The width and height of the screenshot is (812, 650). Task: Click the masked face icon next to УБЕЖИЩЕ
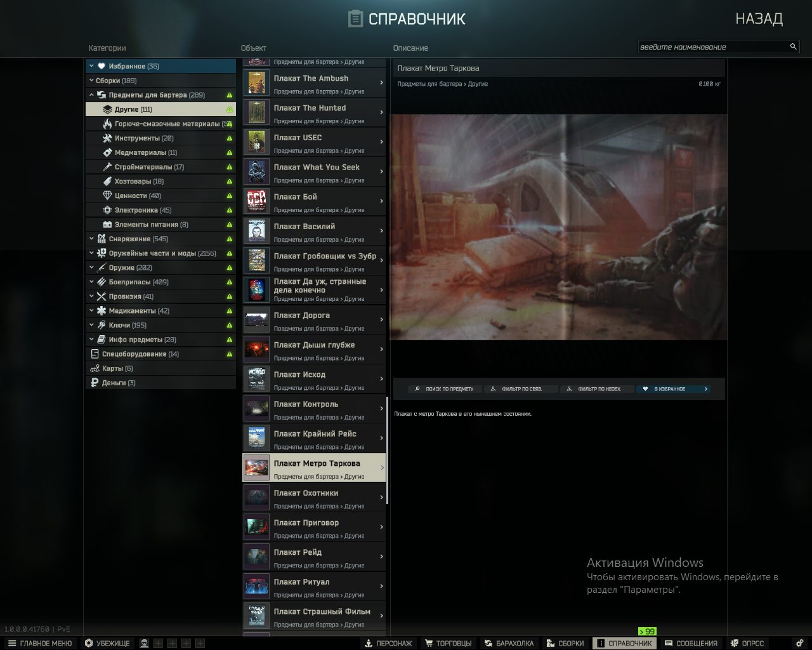click(144, 643)
